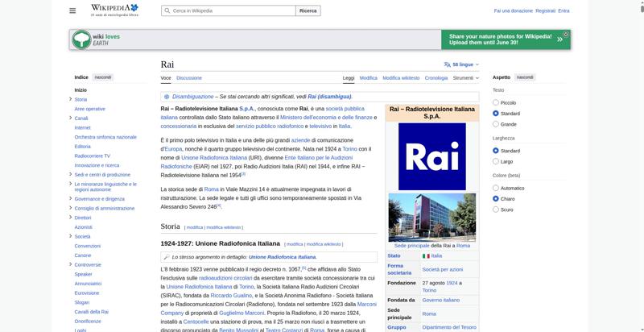Open the Strumenti dropdown menu
Screen dimensions: 644x332
pyautogui.click(x=466, y=78)
